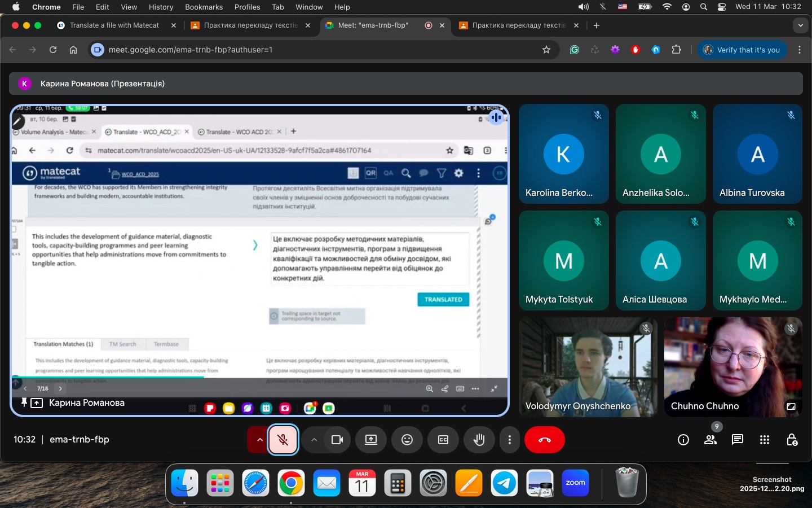Send a reaction with the emoji icon

tap(407, 440)
